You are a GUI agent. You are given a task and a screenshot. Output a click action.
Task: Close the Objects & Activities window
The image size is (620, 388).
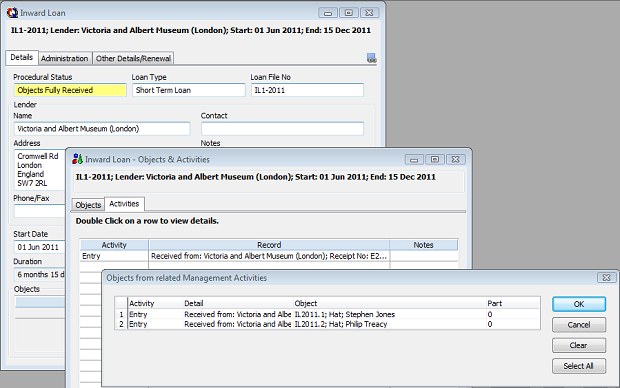click(x=456, y=159)
